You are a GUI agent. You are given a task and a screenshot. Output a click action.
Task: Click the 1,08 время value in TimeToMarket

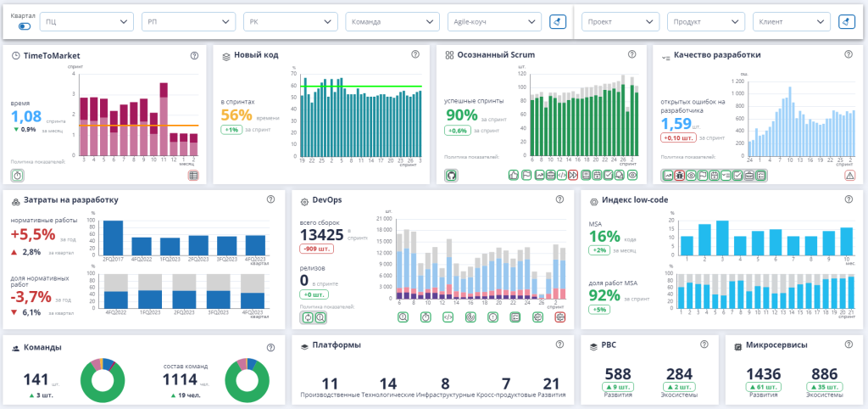point(26,116)
